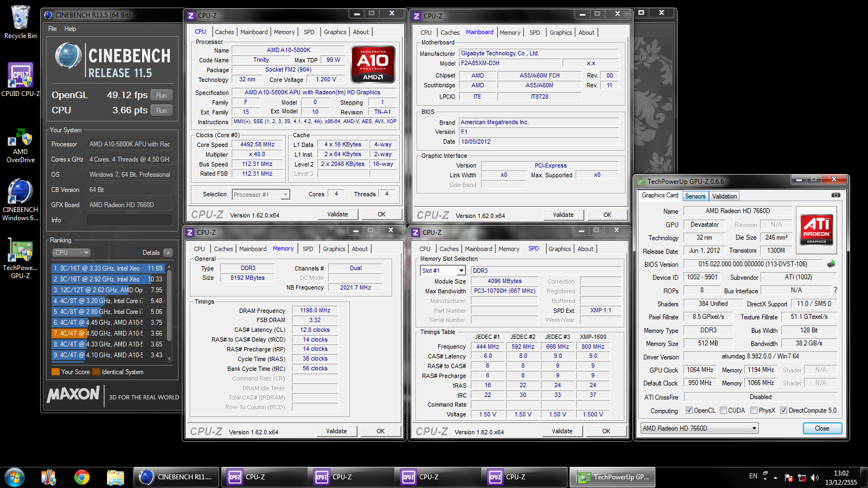Uncheck DirectCompute 5.0 checkbox in GPU-Z

pyautogui.click(x=783, y=410)
